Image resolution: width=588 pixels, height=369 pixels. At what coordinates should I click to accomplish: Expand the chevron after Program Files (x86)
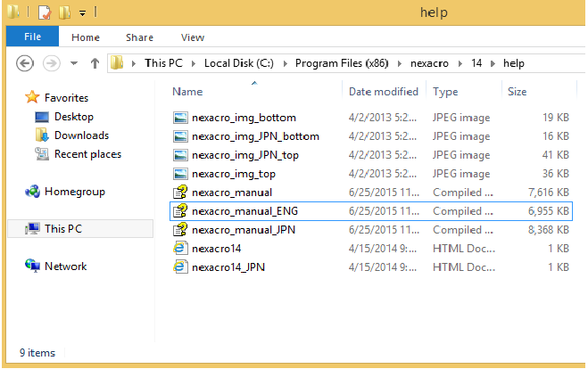pyautogui.click(x=400, y=63)
